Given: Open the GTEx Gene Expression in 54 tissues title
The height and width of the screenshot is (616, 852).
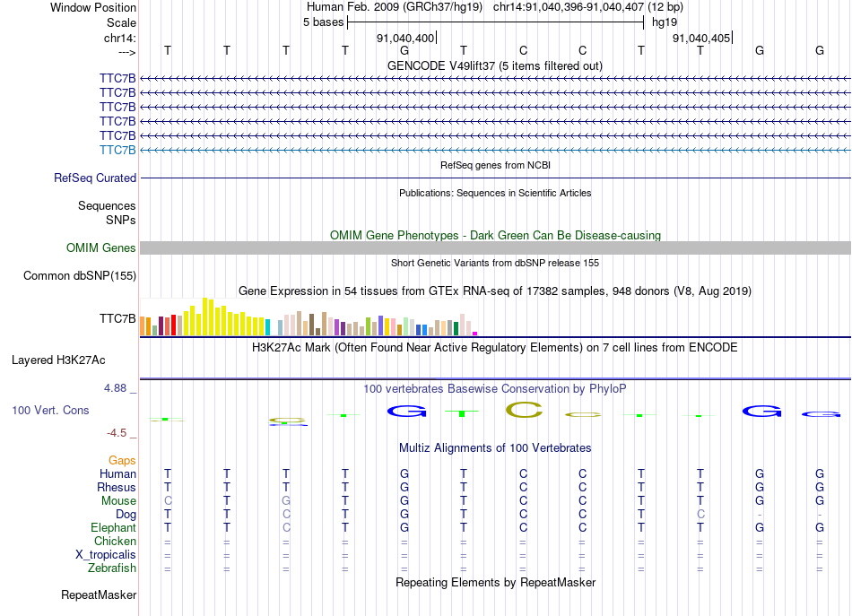Looking at the screenshot, I should click(495, 291).
